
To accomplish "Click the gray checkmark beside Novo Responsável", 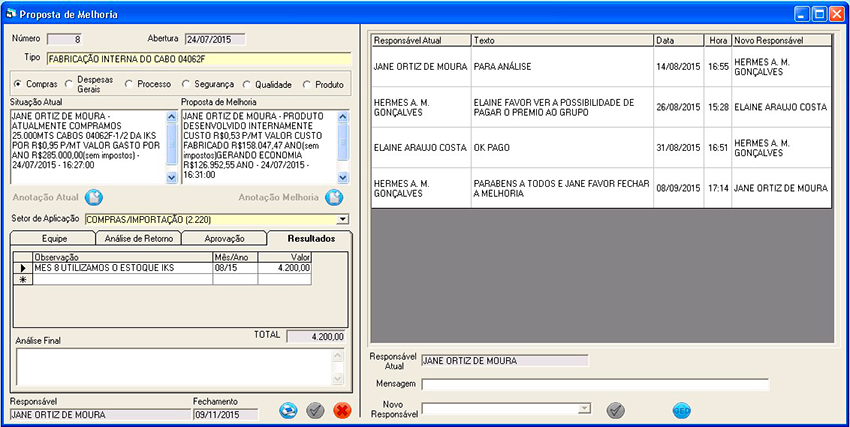I will pos(615,410).
